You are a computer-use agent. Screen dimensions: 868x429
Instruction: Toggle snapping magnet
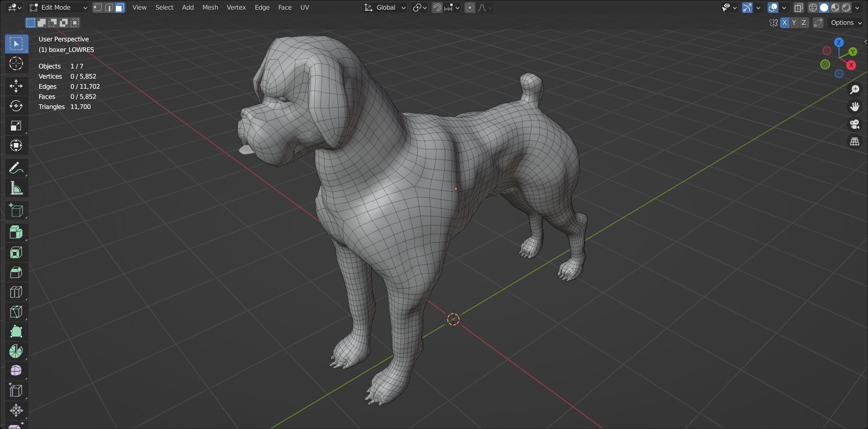(x=437, y=7)
